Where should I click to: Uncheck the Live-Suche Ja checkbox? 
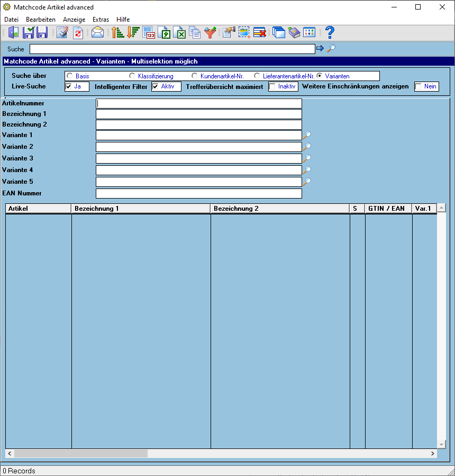click(x=69, y=86)
